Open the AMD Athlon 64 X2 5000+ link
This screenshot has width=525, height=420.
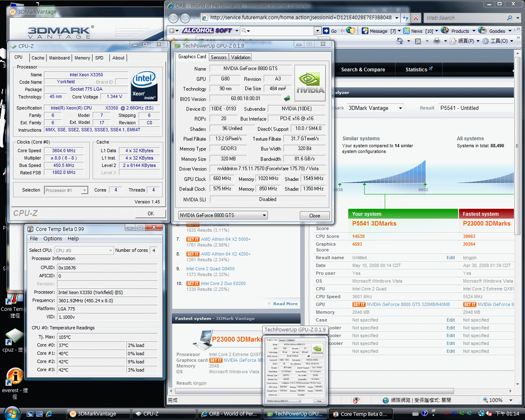coord(226,239)
